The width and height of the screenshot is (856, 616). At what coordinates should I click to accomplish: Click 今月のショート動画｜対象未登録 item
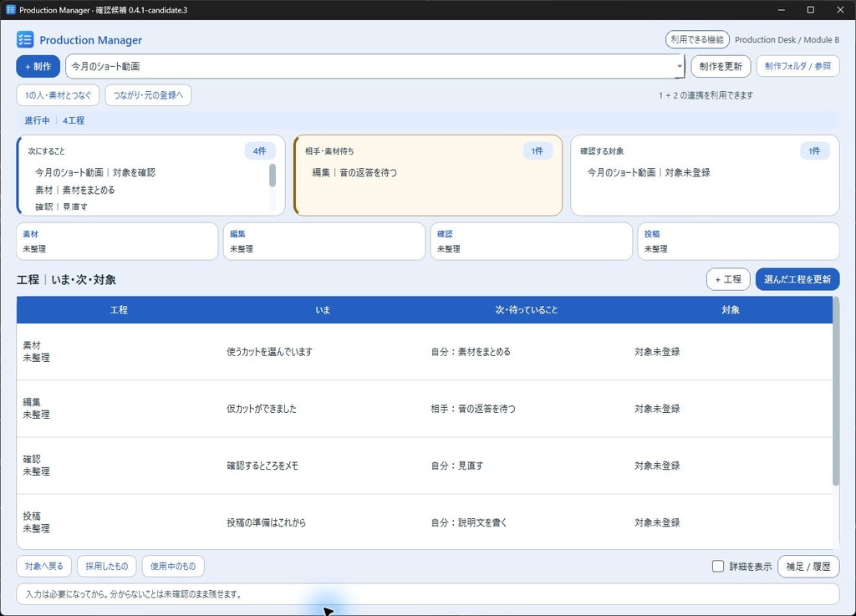pos(649,172)
